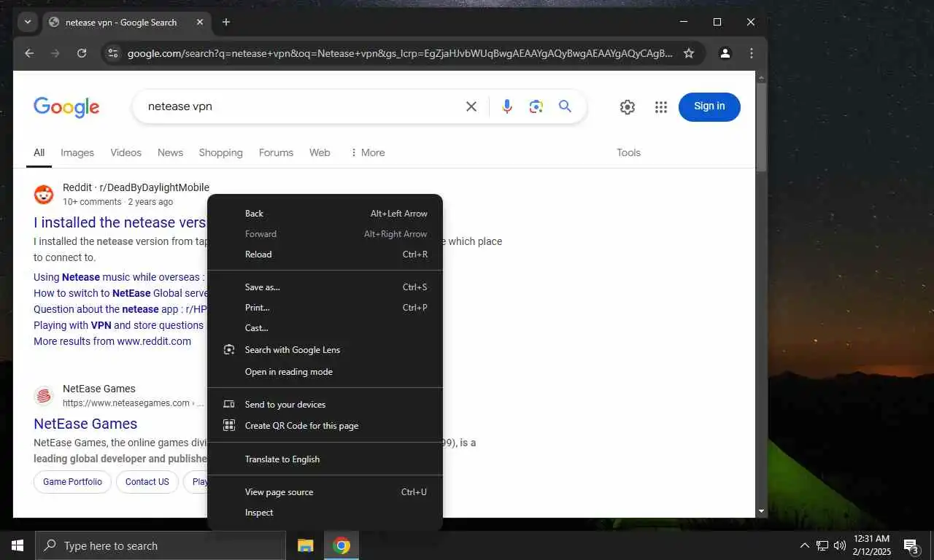Open site information icon in address bar
Viewport: 934px width, 560px height.
coord(112,53)
